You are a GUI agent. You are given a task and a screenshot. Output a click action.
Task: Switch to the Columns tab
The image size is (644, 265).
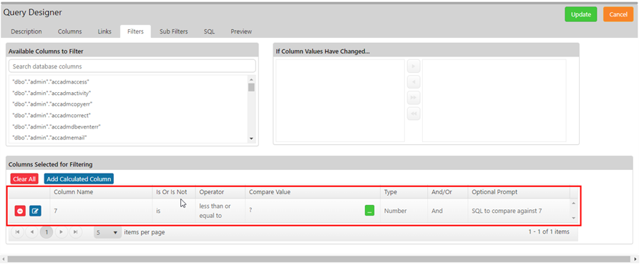[x=70, y=31]
